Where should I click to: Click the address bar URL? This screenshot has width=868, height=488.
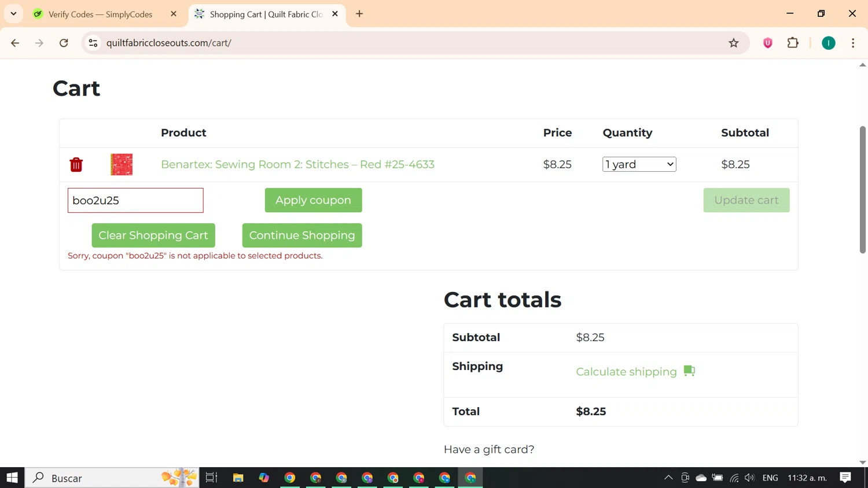pyautogui.click(x=169, y=43)
